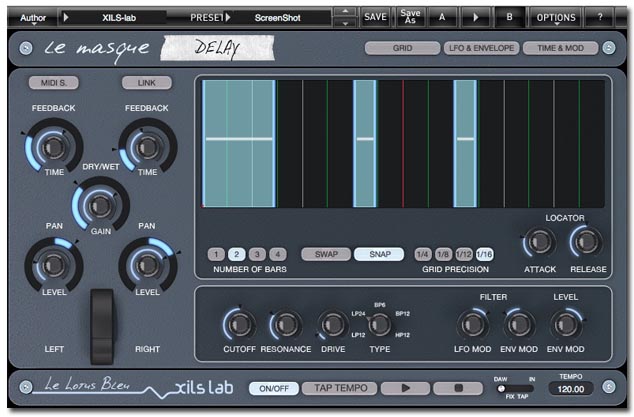Click the Dry/Wet Gain knob

pos(100,205)
